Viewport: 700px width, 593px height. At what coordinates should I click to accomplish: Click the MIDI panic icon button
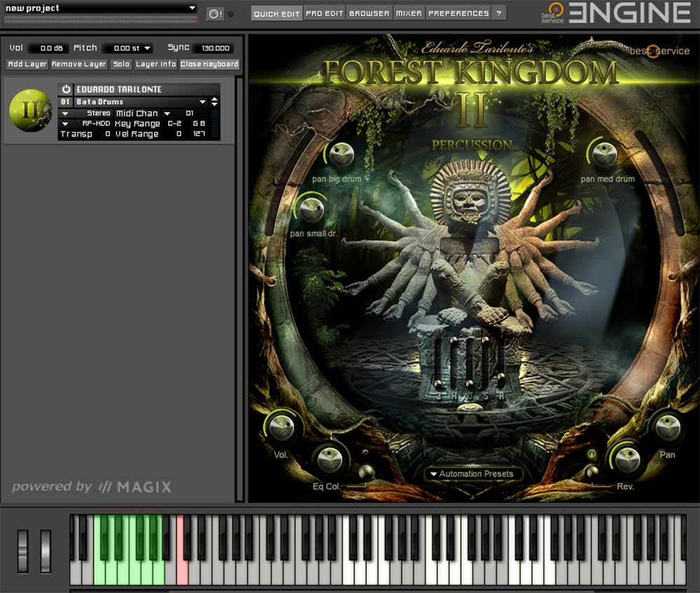tap(214, 13)
